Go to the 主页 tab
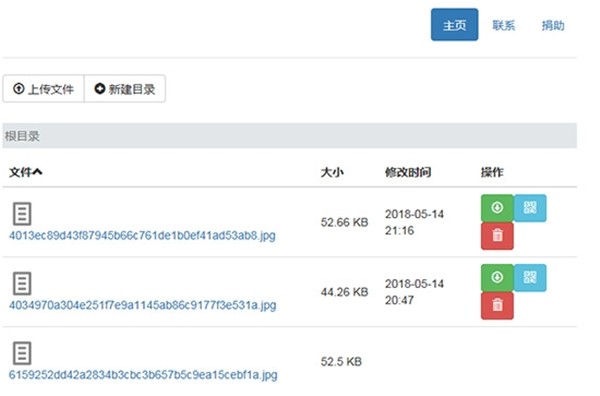The width and height of the screenshot is (600, 396). tap(454, 25)
